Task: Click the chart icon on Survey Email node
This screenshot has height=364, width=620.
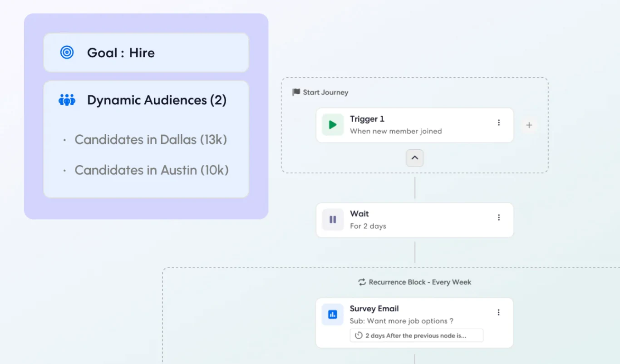Action: [333, 315]
